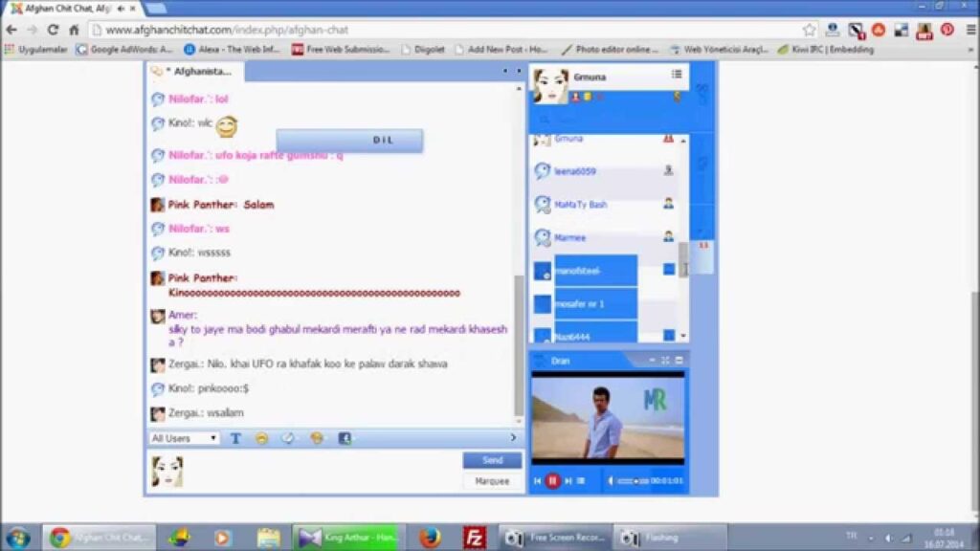Bookmark this page with the star icon
The width and height of the screenshot is (980, 551).
click(810, 30)
